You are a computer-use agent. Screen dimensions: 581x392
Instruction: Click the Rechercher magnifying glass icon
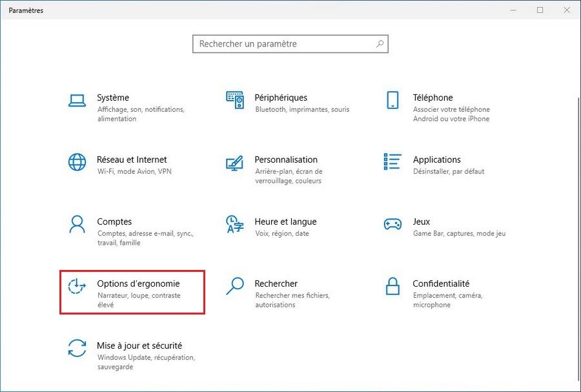click(x=235, y=287)
